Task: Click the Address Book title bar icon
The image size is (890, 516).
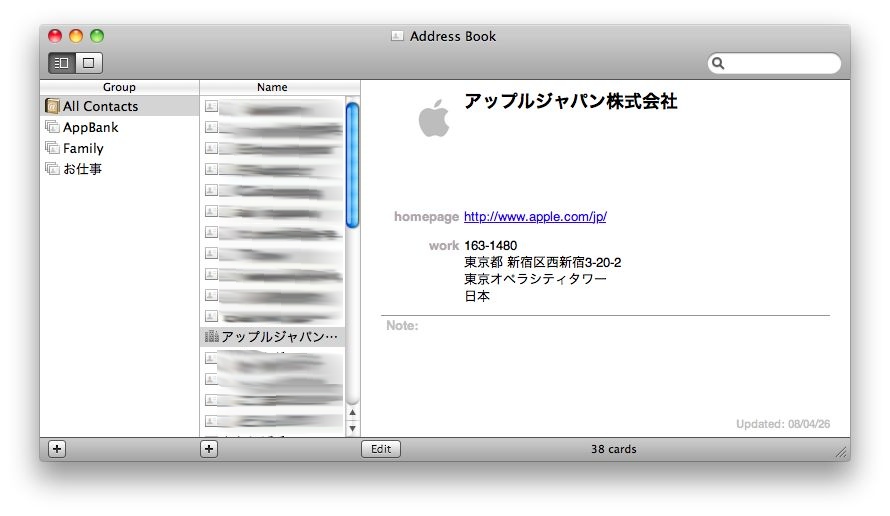Action: [x=397, y=36]
